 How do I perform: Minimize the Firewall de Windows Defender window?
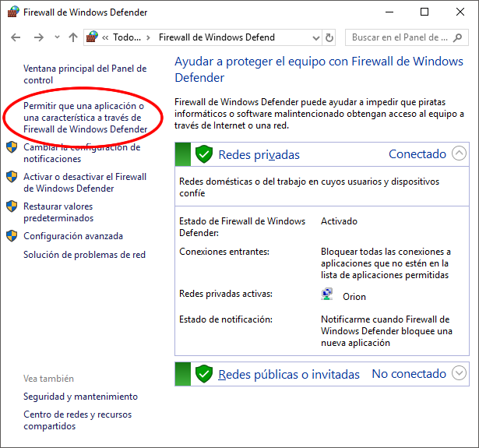click(389, 12)
